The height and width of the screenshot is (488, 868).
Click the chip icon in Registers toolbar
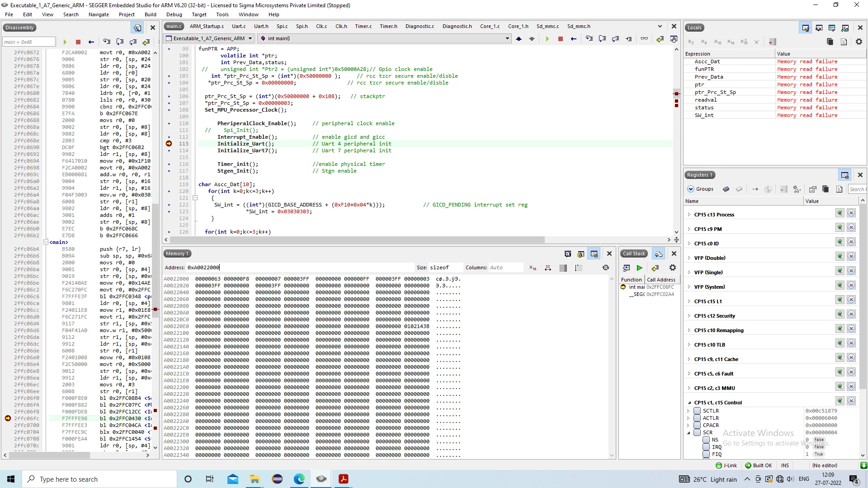(x=726, y=189)
